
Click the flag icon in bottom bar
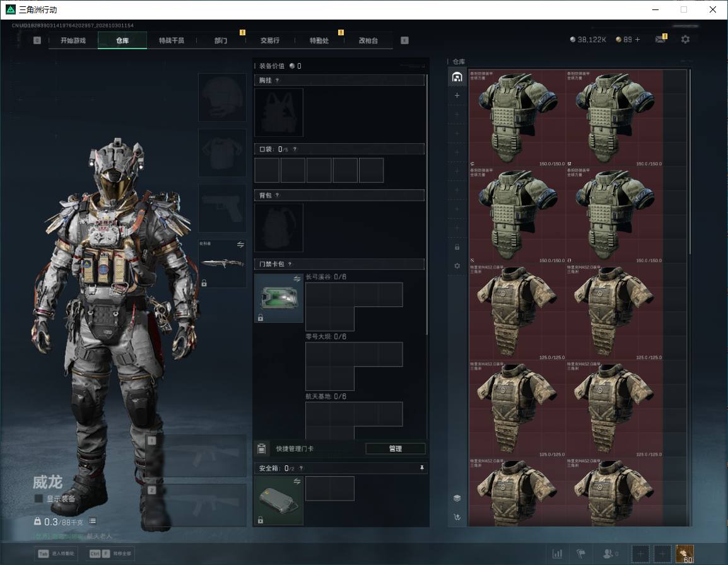[581, 554]
